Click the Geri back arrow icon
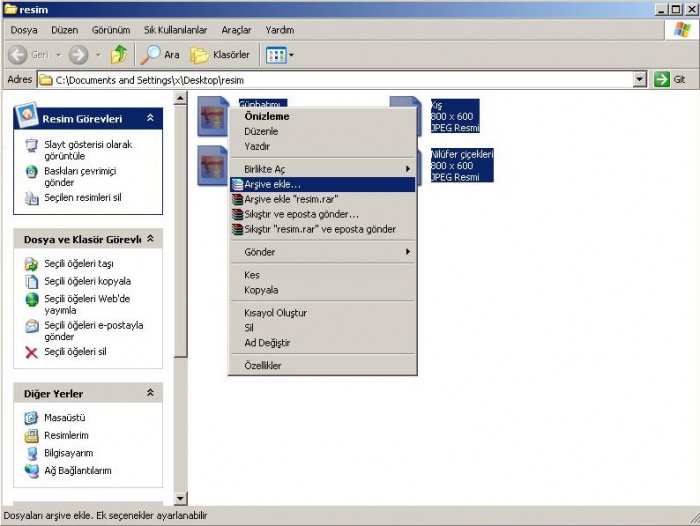The width and height of the screenshot is (700, 526). (x=19, y=54)
